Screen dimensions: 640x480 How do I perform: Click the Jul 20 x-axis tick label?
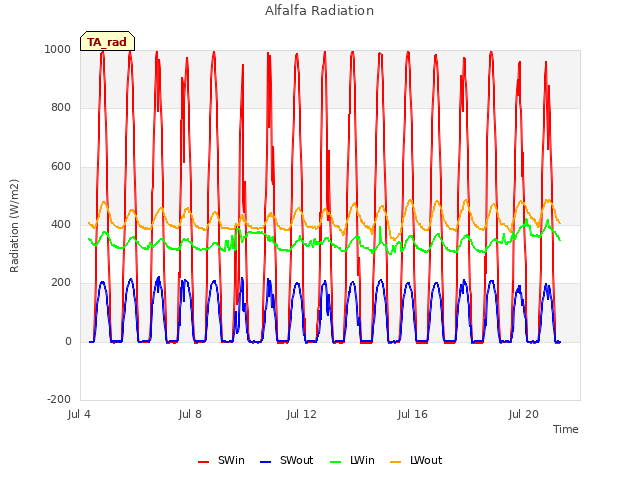click(x=523, y=414)
